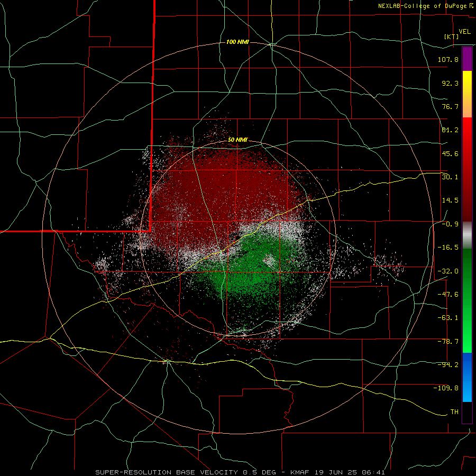476x476 pixels.
Task: Click the -32.0 velocity scale value
Action: pyautogui.click(x=448, y=271)
